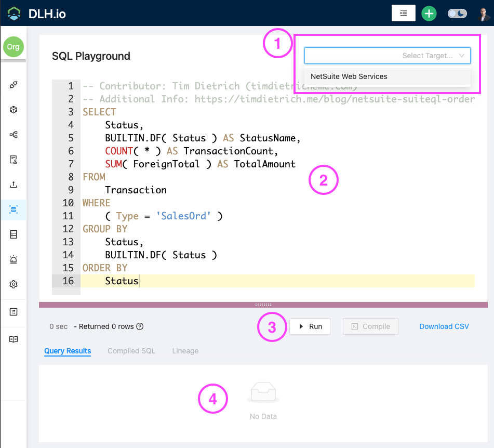Viewport: 494px width, 448px height.
Task: Click the document contact icon in sidebar
Action: [13, 160]
